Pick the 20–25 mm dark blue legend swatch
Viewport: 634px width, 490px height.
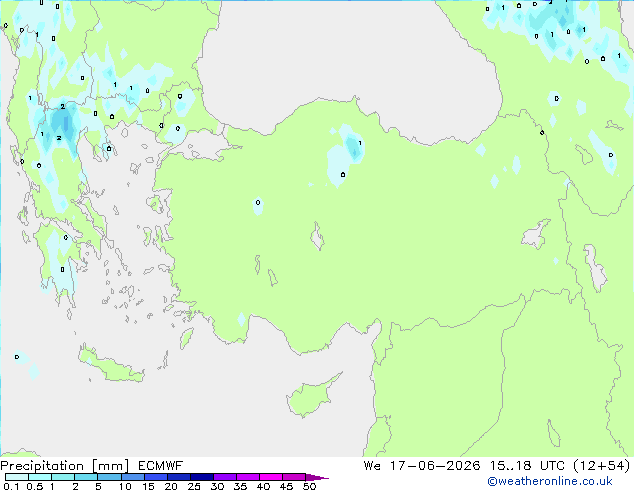pyautogui.click(x=178, y=477)
